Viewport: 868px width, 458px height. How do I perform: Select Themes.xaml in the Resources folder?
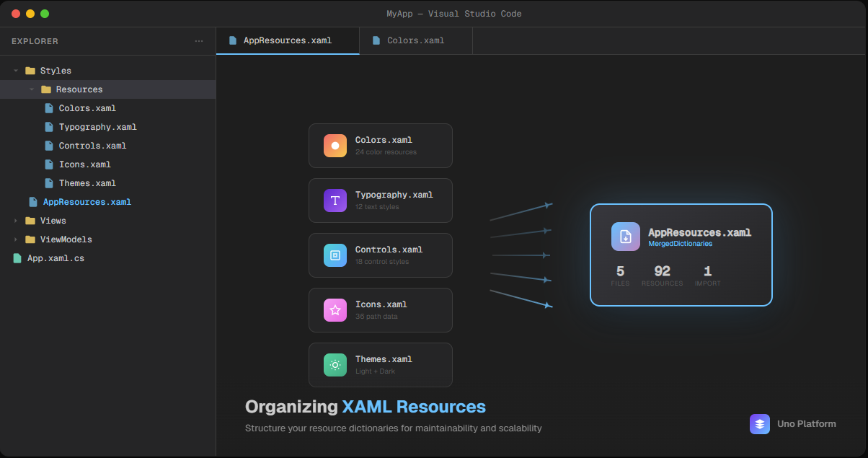pos(87,183)
